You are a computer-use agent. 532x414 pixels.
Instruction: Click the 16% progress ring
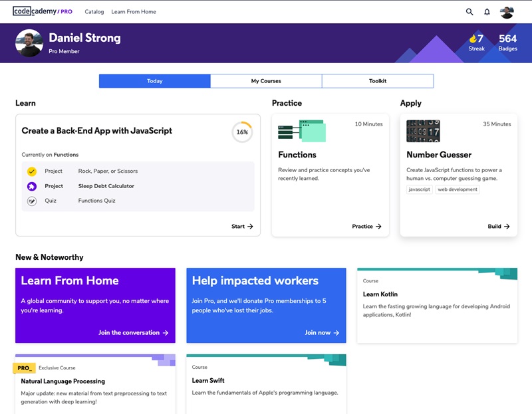(243, 132)
